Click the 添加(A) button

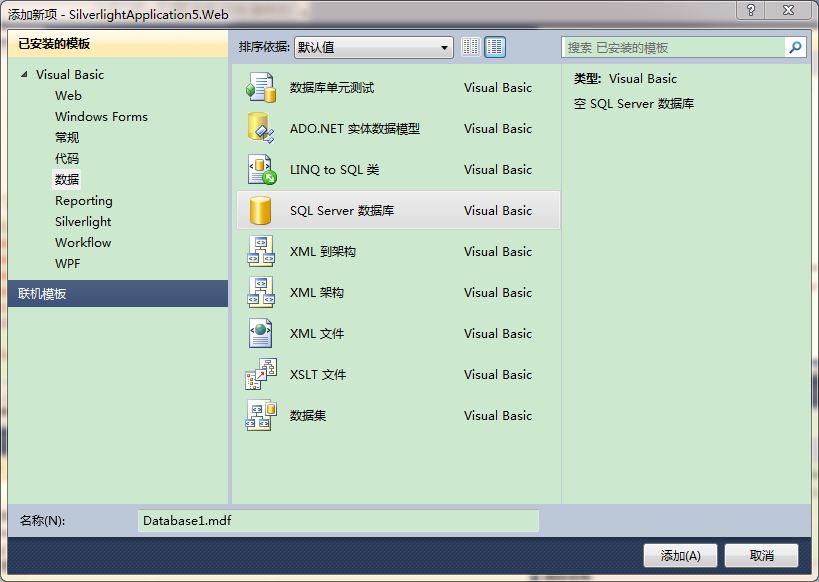click(680, 555)
